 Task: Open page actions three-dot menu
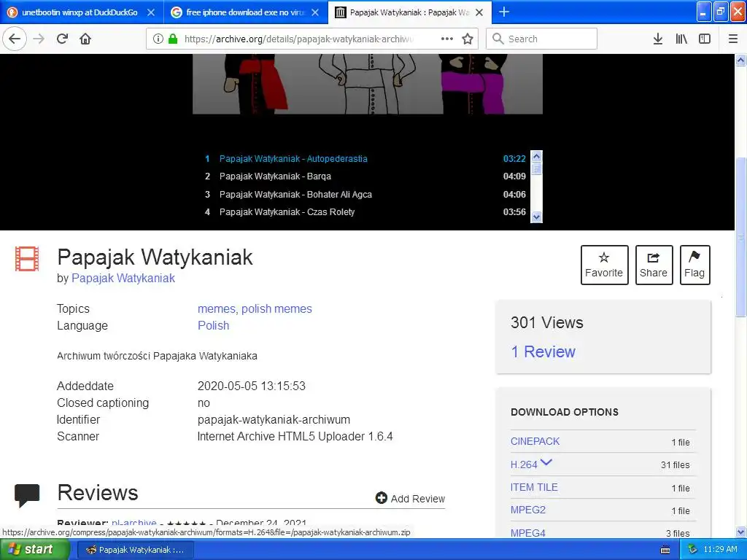tap(447, 39)
